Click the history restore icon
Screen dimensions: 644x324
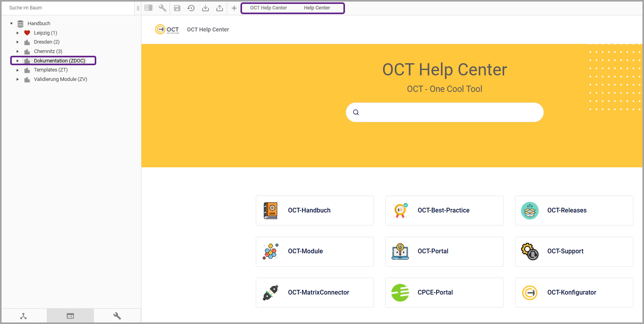click(x=191, y=8)
